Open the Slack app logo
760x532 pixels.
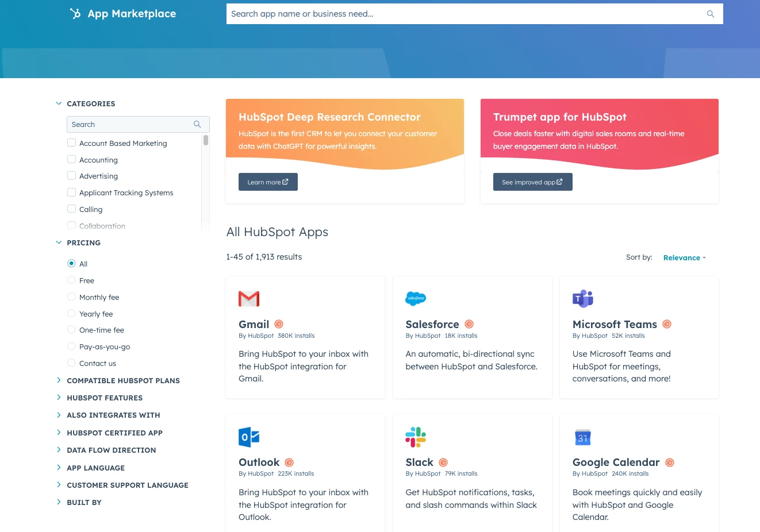click(x=416, y=437)
